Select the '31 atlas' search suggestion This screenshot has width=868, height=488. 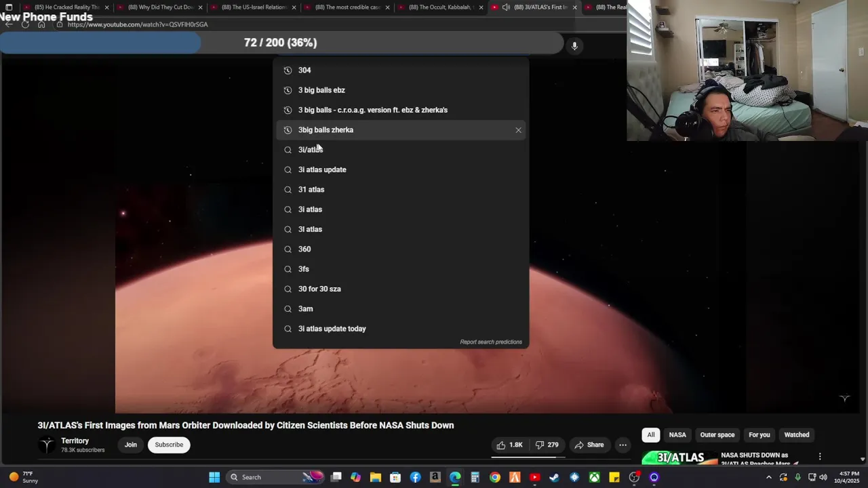pos(401,190)
